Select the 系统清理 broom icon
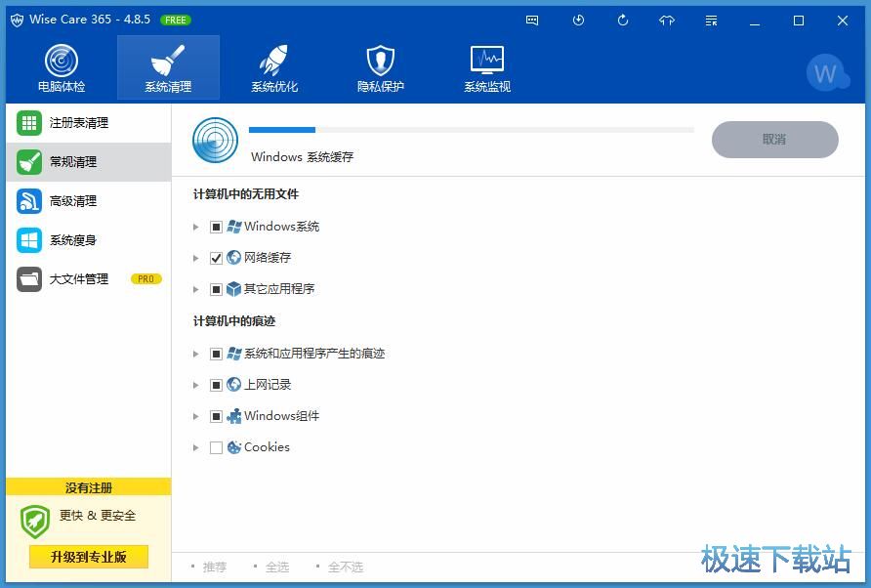This screenshot has height=588, width=871. pyautogui.click(x=168, y=60)
